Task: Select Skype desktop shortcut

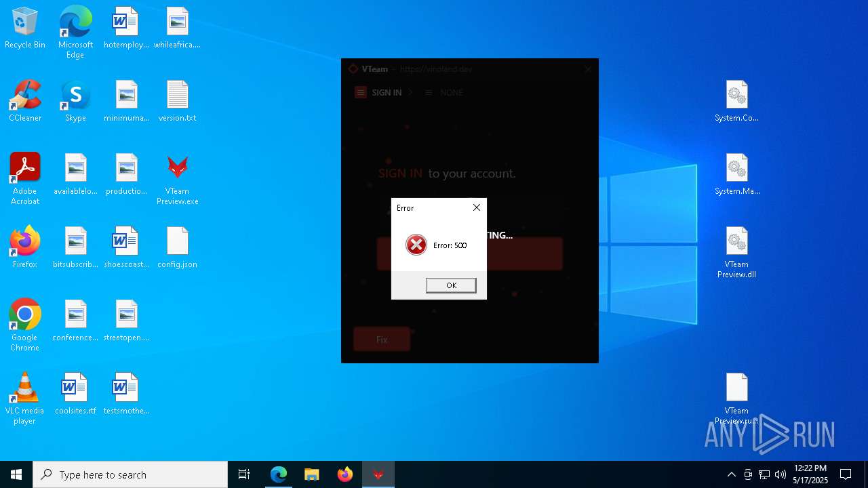Action: point(75,102)
